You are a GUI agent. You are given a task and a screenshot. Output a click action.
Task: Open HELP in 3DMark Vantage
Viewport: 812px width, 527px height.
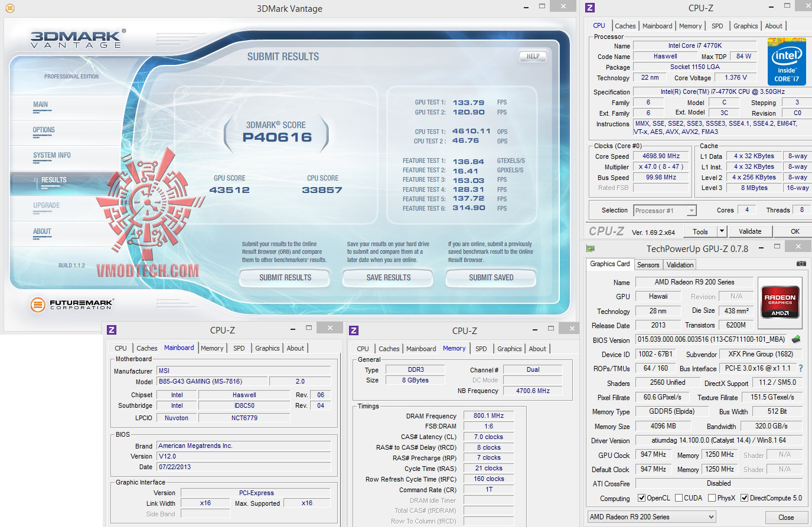[x=533, y=57]
